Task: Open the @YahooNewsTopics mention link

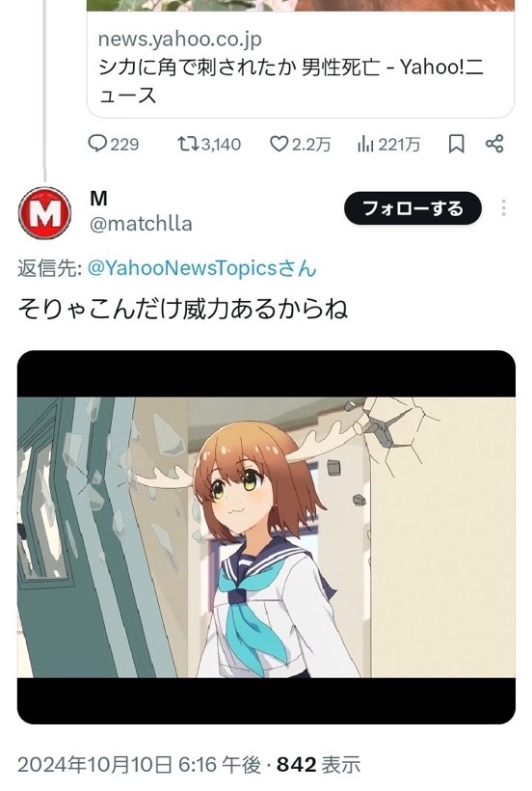Action: [x=202, y=268]
